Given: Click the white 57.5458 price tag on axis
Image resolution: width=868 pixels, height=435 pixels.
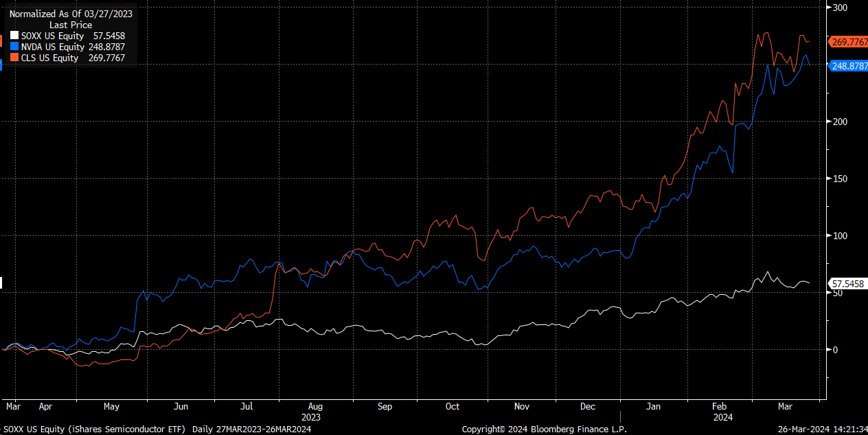Looking at the screenshot, I should click(847, 283).
